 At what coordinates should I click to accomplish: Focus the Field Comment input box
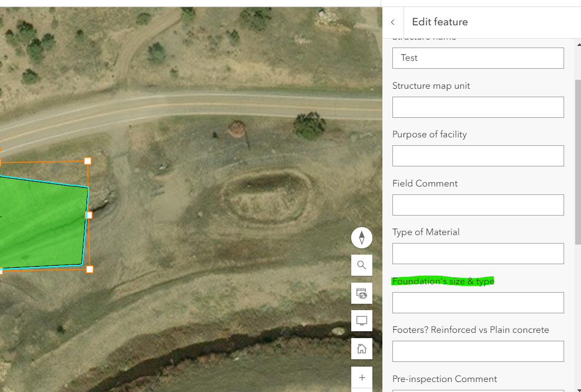coord(478,205)
